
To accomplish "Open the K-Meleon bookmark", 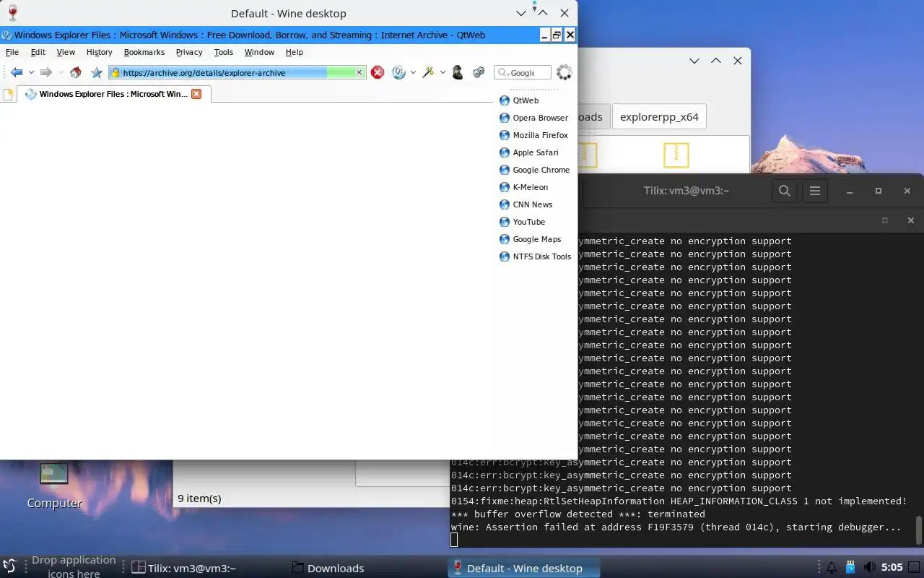I will click(524, 187).
